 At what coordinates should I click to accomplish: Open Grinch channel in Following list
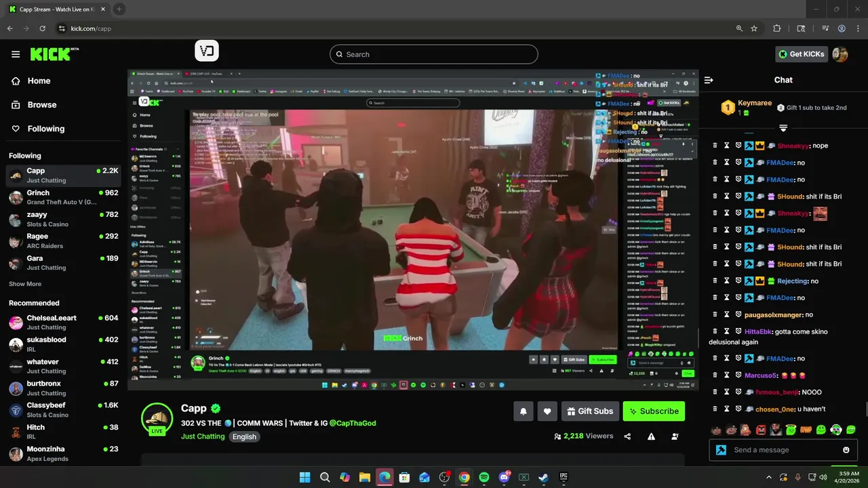pyautogui.click(x=62, y=197)
